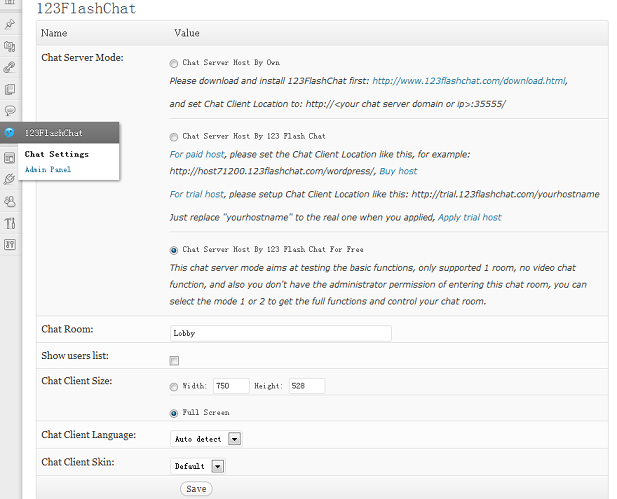This screenshot has height=499, width=617.
Task: Open the Media icon in sidebar
Action: pos(10,45)
